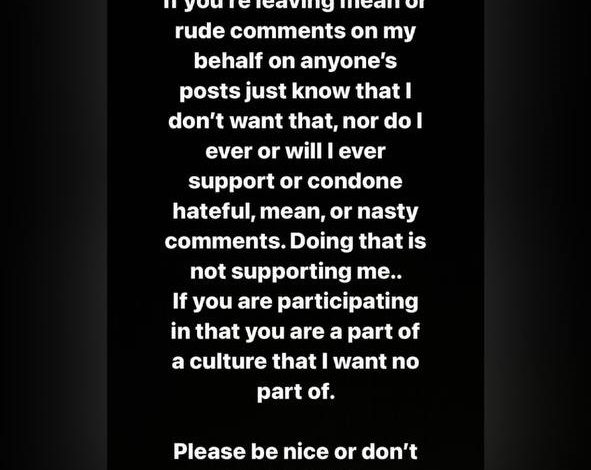The width and height of the screenshot is (591, 470).
Task: Click the line "ever or will I ever"
Action: pyautogui.click(x=295, y=152)
